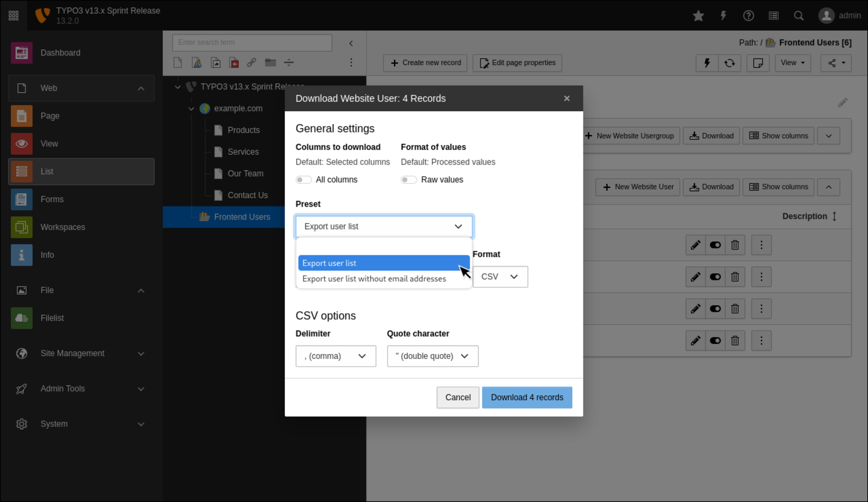Click the delete icon for third record
Image resolution: width=868 pixels, height=502 pixels.
pos(735,308)
